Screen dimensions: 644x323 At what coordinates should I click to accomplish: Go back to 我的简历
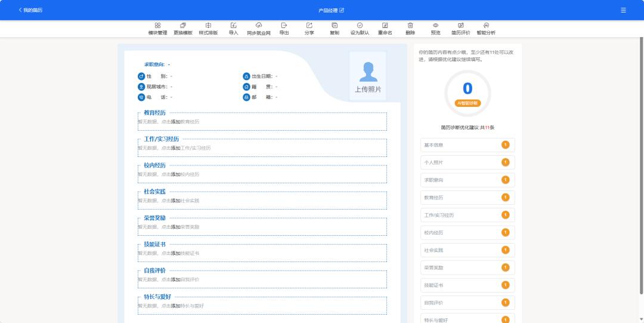coord(30,10)
